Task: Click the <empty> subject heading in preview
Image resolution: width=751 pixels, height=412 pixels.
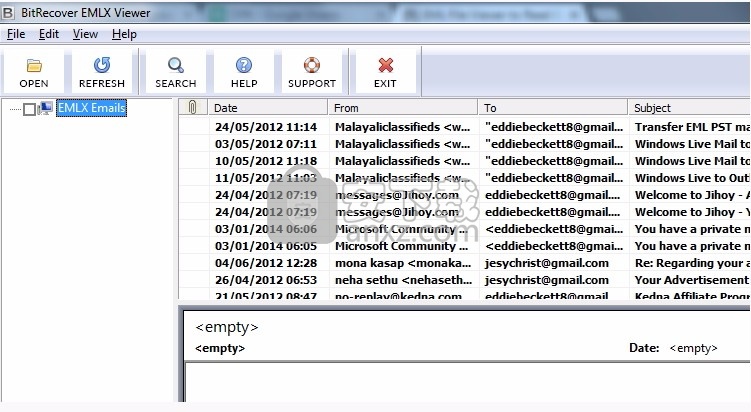Action: (x=227, y=327)
